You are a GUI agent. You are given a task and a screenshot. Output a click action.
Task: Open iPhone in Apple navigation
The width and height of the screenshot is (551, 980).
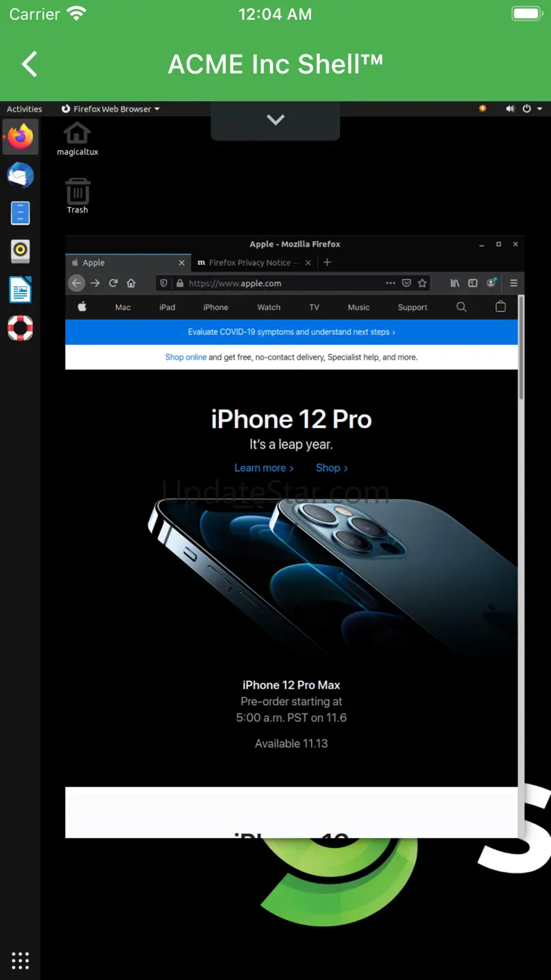[215, 307]
